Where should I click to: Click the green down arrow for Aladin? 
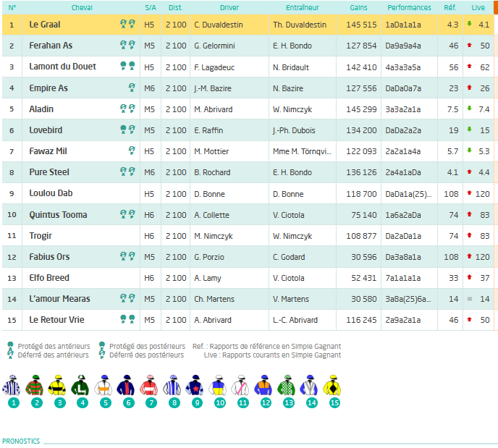click(x=470, y=109)
